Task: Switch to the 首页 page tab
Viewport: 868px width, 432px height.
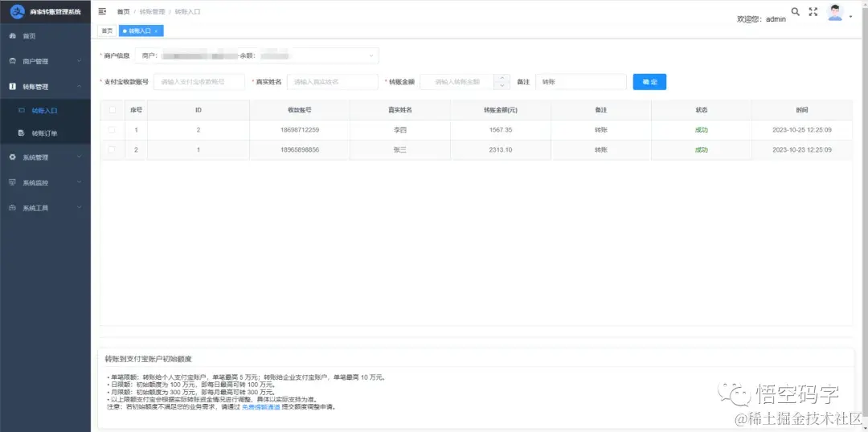Action: click(x=107, y=31)
